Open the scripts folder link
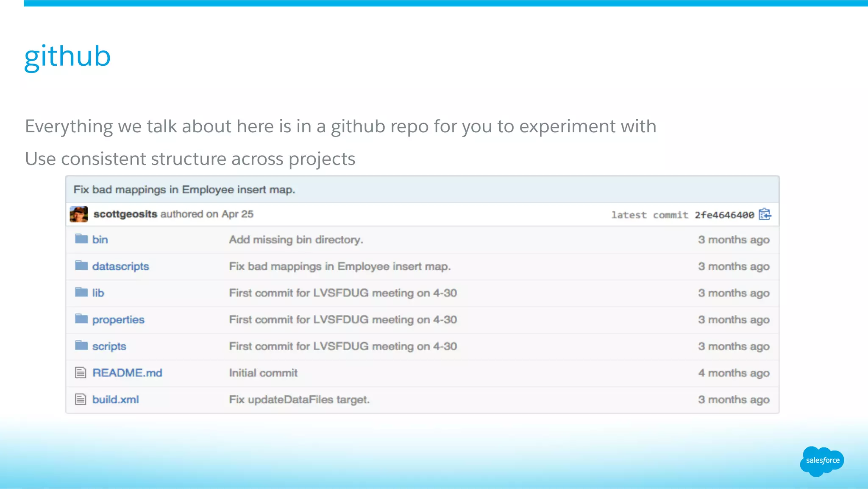The height and width of the screenshot is (489, 868). click(x=109, y=346)
